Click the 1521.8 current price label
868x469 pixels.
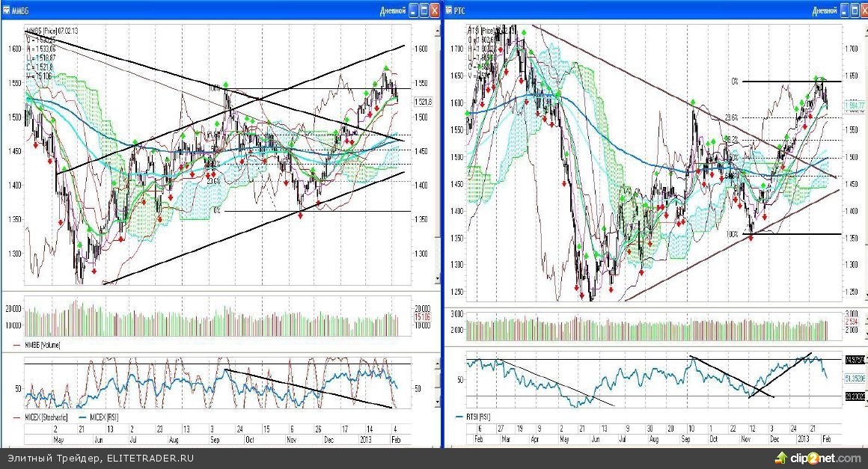click(x=424, y=102)
